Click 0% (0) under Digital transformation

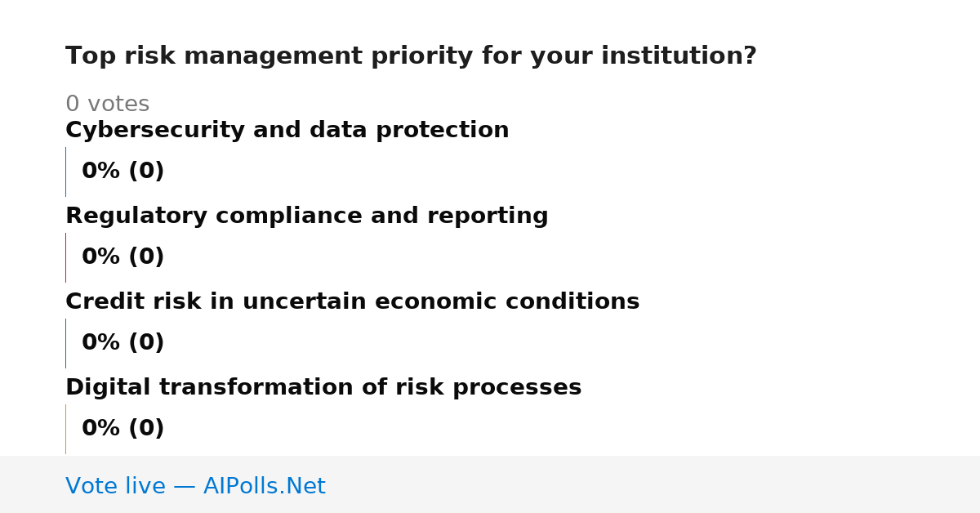pyautogui.click(x=123, y=429)
